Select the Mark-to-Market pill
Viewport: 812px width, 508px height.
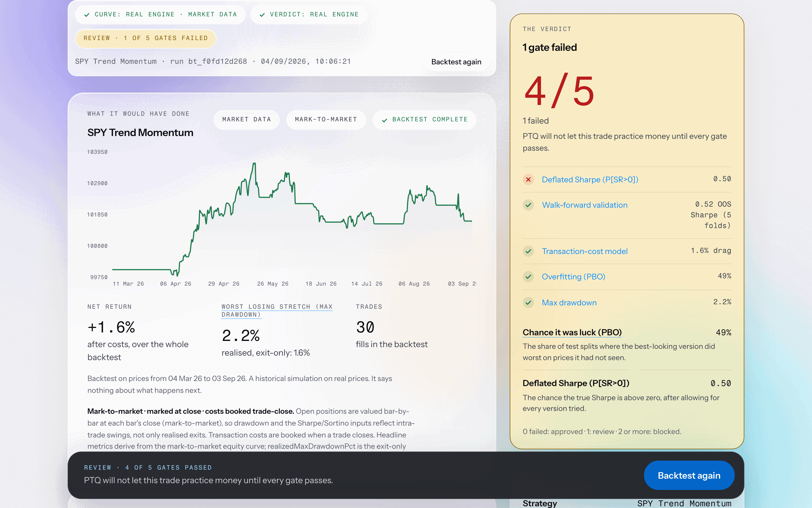click(x=326, y=120)
